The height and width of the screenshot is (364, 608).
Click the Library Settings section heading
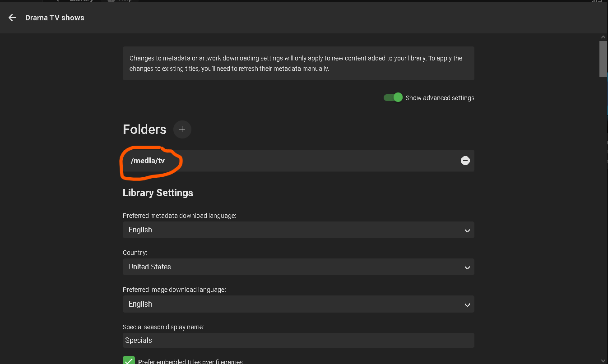pyautogui.click(x=158, y=193)
